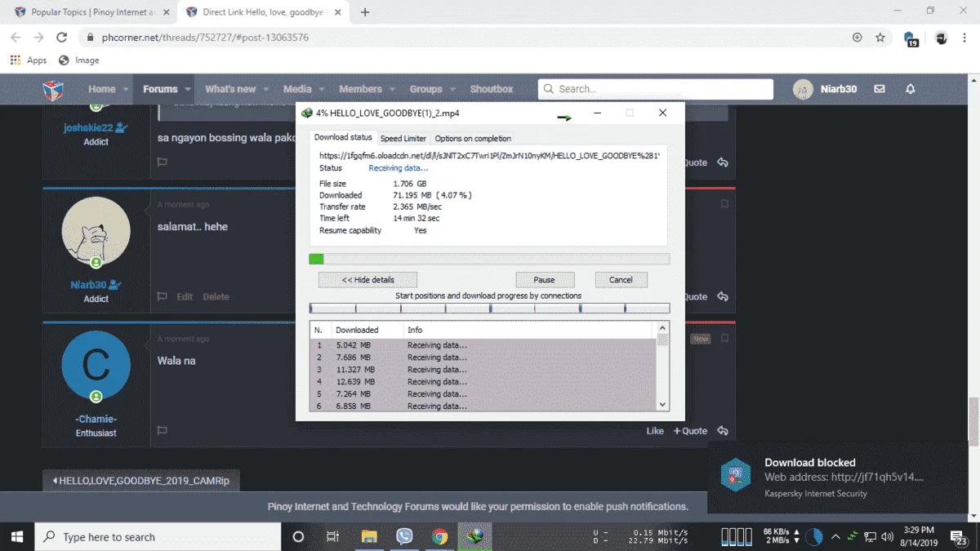This screenshot has width=980, height=551.
Task: Open the forum inbox envelope icon
Action: point(880,89)
